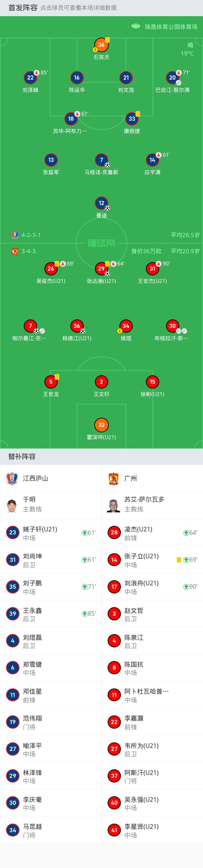Click goalkeeper 石笑天 number 36 badge
The height and width of the screenshot is (868, 203).
tap(101, 45)
